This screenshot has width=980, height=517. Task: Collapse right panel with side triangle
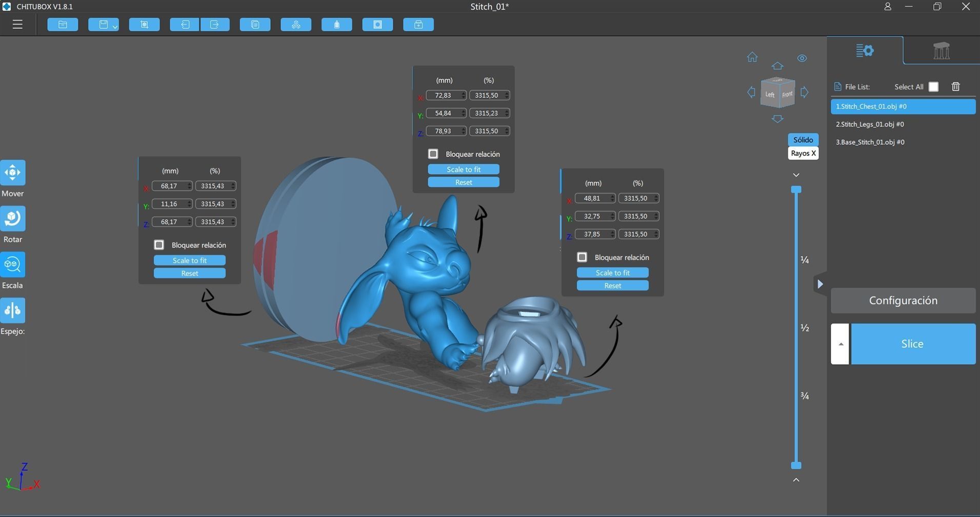pos(819,284)
